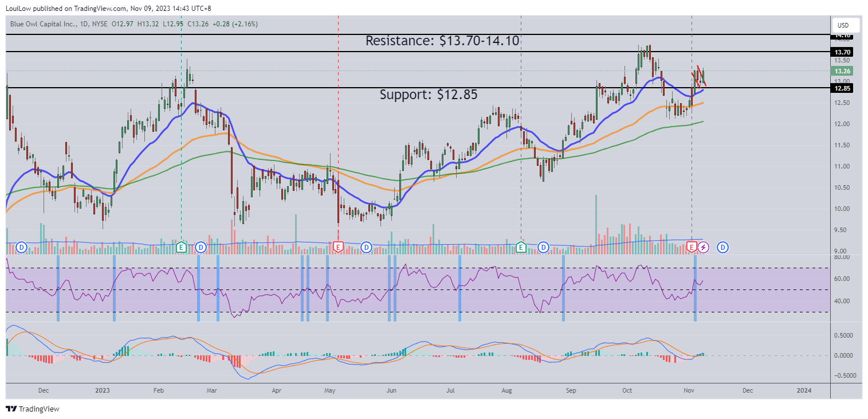Click the high value H13.32

[147, 24]
